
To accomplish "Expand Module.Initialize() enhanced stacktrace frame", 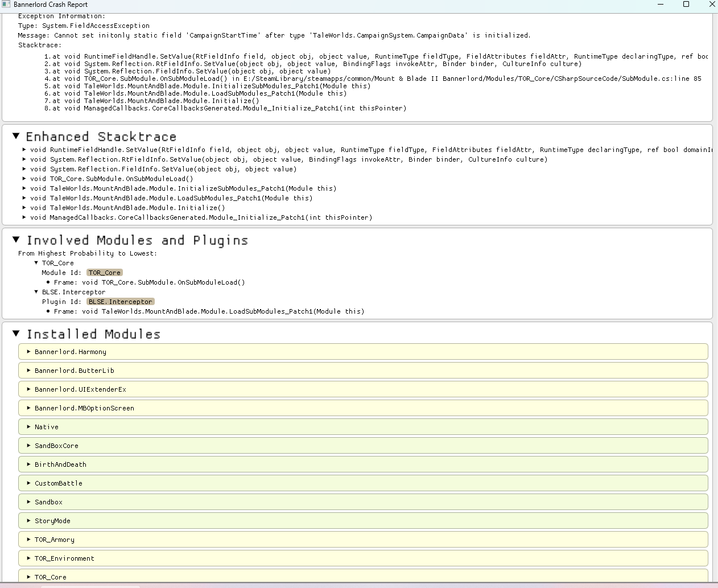I will click(24, 208).
